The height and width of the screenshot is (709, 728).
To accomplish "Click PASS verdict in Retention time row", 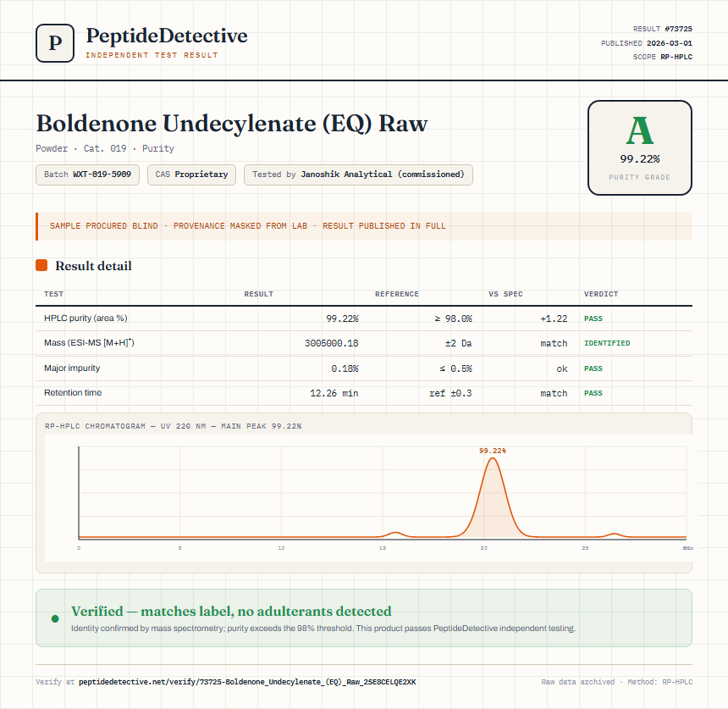I will coord(593,393).
